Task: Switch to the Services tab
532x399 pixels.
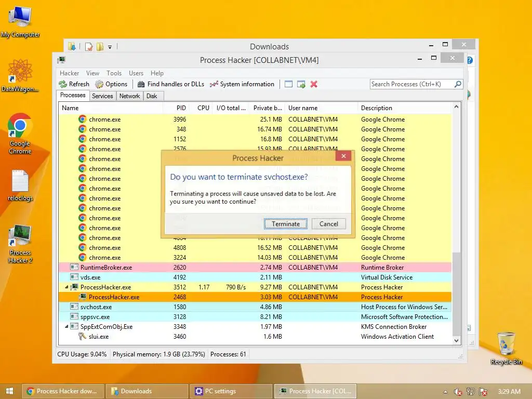Action: point(102,96)
